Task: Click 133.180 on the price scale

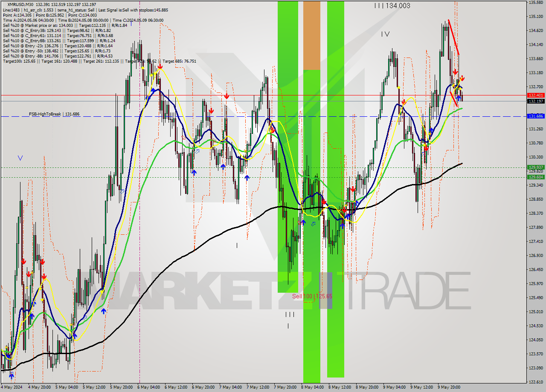Action: pyautogui.click(x=536, y=73)
